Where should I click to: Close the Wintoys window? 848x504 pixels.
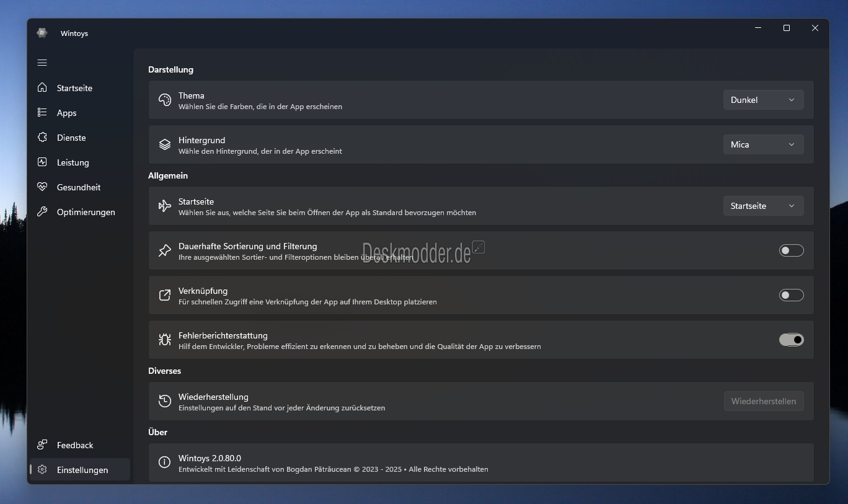[815, 28]
